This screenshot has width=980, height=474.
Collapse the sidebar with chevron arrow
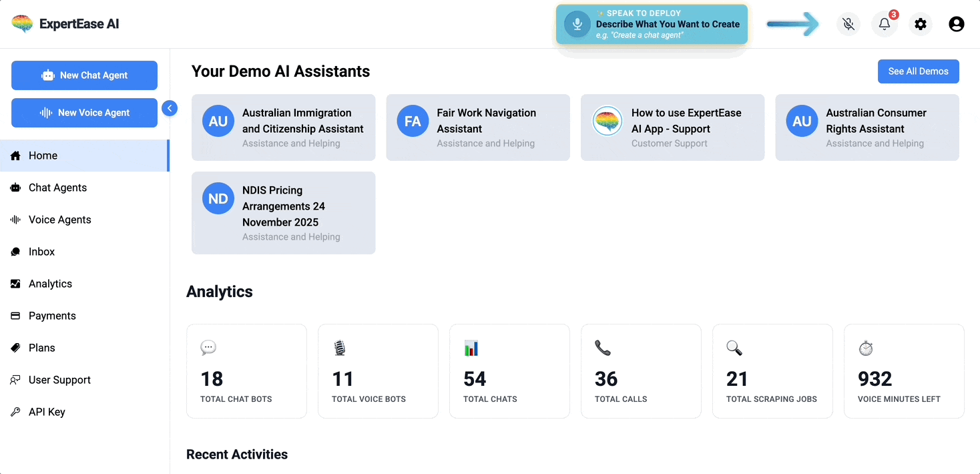(x=170, y=108)
